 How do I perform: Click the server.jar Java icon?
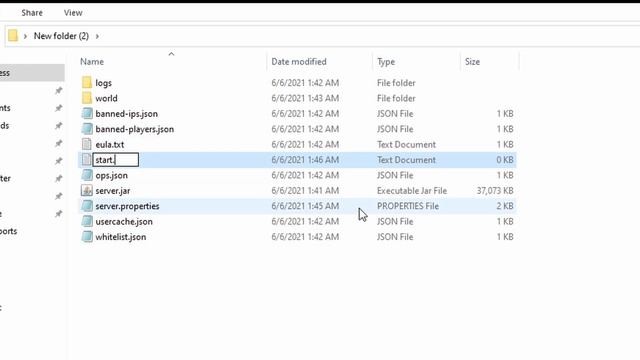pos(87,191)
